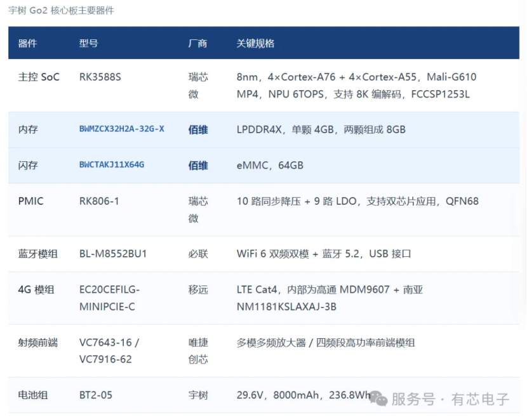The width and height of the screenshot is (527, 420).
Task: Click "瑞芯微" in the 主控 SoC row
Action: [x=198, y=86]
